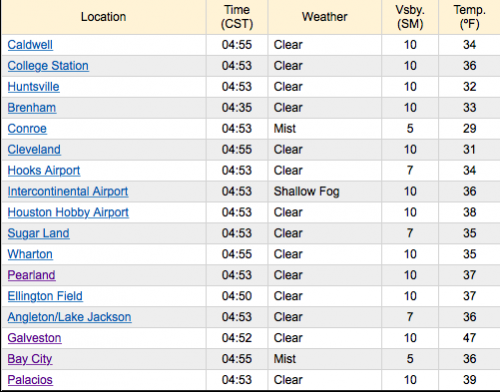Go to the Brenham observations link

coord(32,108)
